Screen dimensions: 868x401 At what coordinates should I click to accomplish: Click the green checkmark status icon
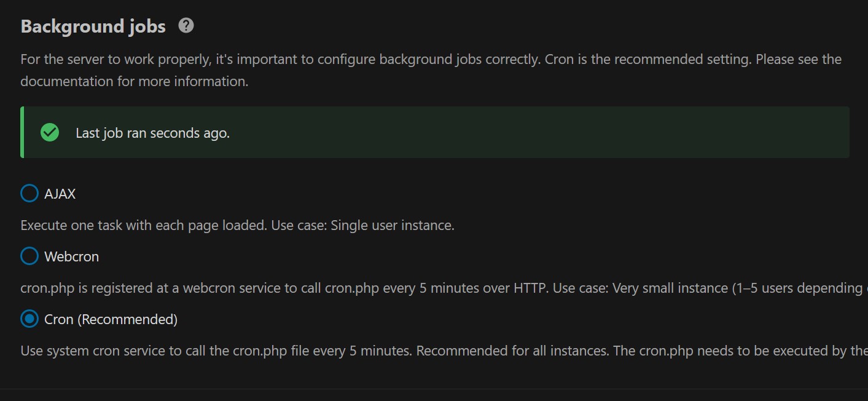50,132
